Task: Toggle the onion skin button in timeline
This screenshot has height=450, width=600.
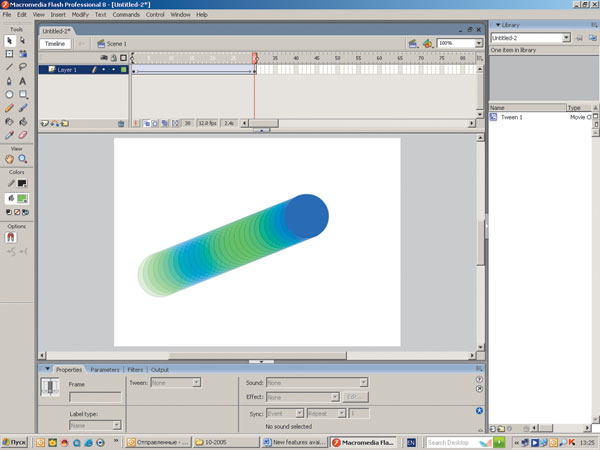Action: pos(148,124)
